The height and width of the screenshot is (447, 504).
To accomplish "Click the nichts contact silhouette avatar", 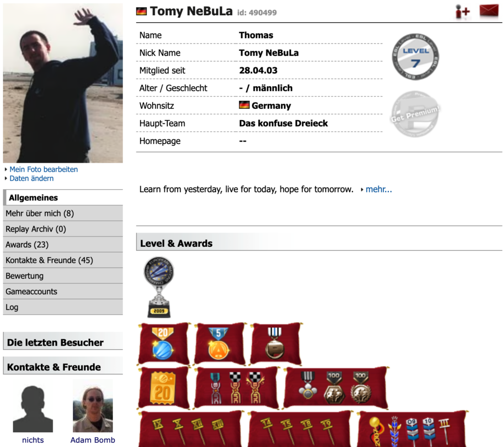I will click(x=33, y=409).
